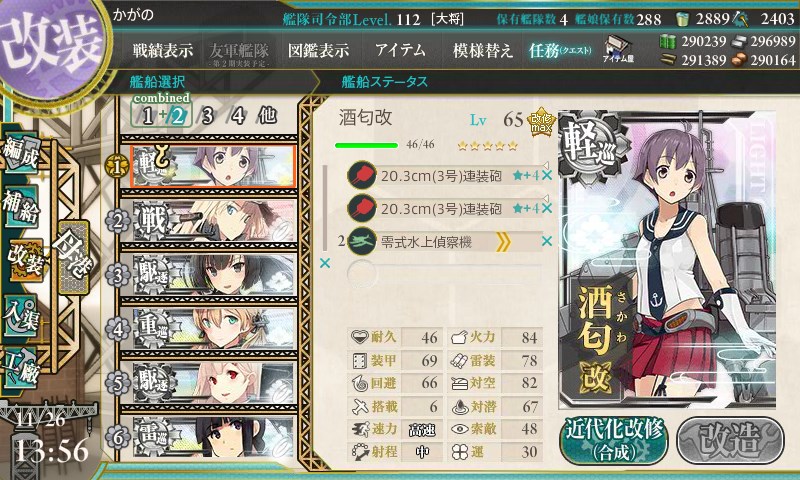
Task: Click the empty fourth equipment slot
Action: point(443,274)
